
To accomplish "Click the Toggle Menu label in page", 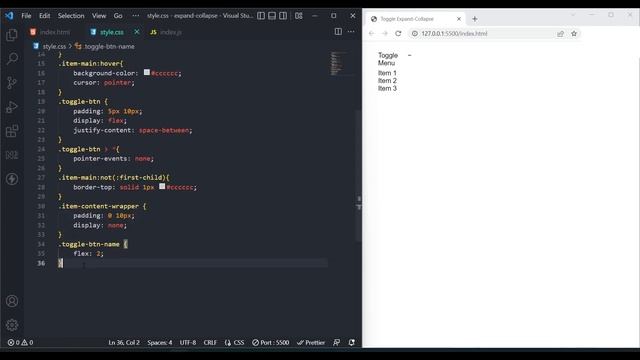I will [387, 59].
